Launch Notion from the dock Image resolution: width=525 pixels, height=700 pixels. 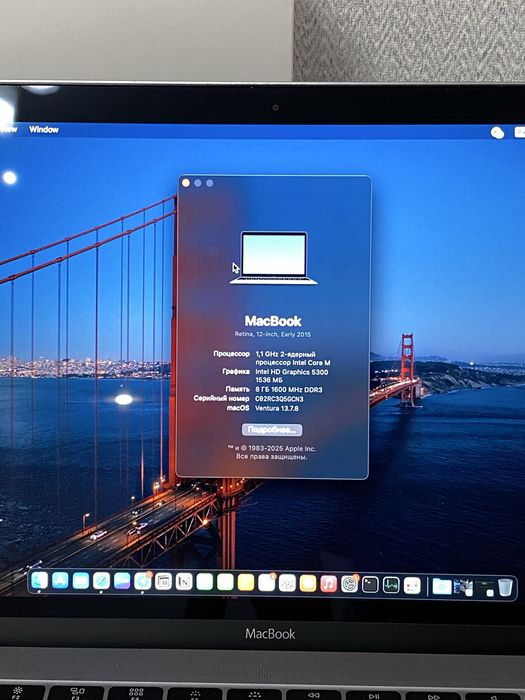coord(184,582)
